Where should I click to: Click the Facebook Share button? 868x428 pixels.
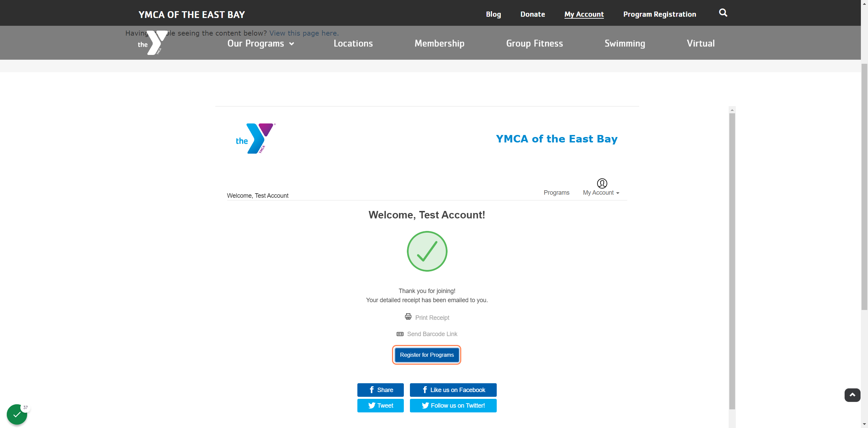coord(380,390)
